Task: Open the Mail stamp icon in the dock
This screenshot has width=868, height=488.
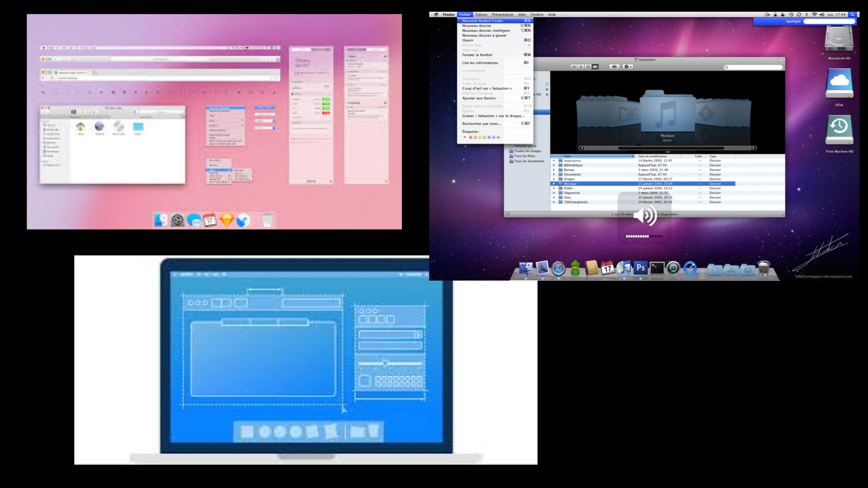Action: click(x=542, y=268)
